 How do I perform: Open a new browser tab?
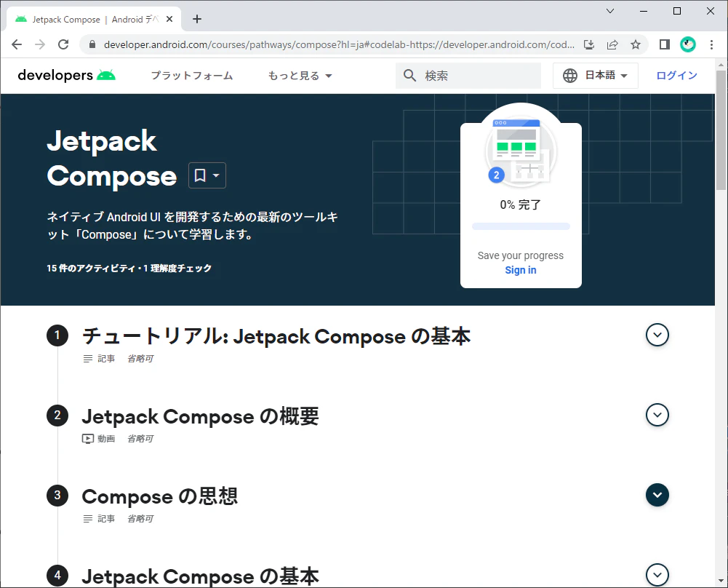tap(197, 19)
